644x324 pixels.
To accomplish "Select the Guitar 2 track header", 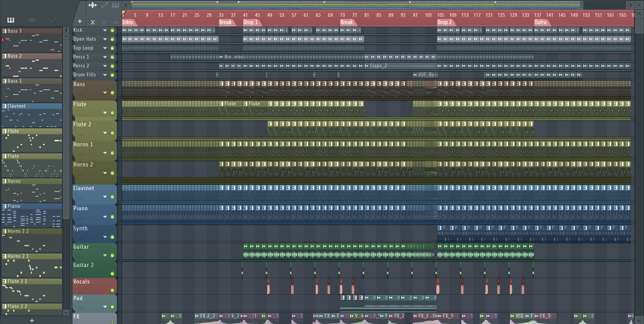I will click(95, 269).
